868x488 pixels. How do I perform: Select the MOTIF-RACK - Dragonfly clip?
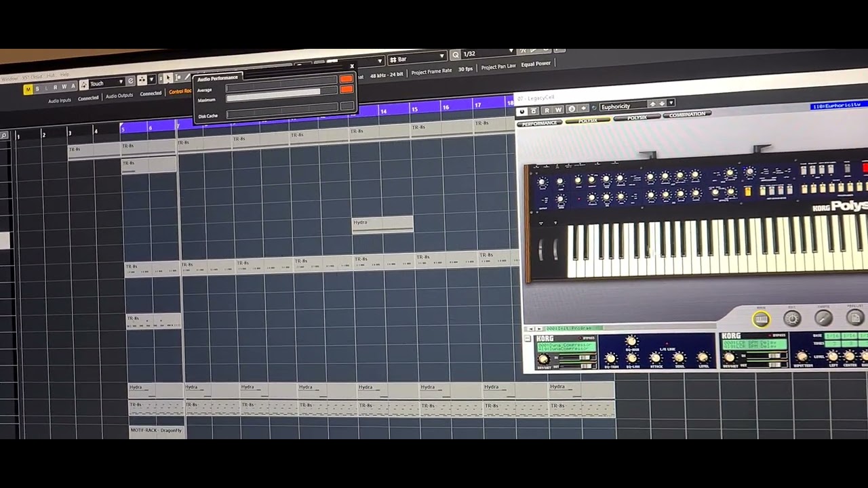point(156,430)
